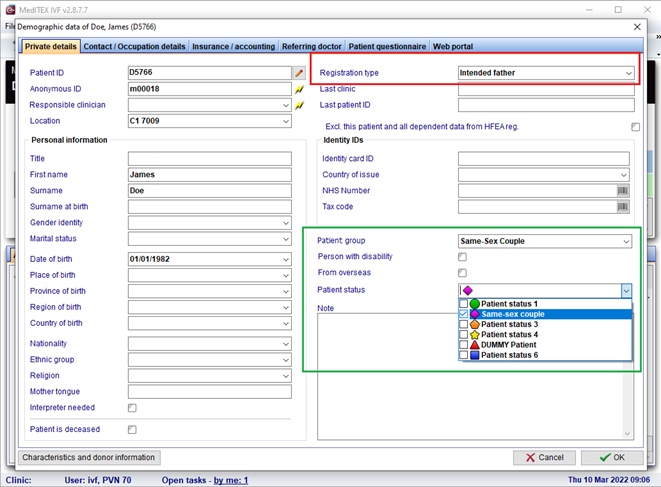Check the Patient status 3 checkbox

tap(463, 324)
